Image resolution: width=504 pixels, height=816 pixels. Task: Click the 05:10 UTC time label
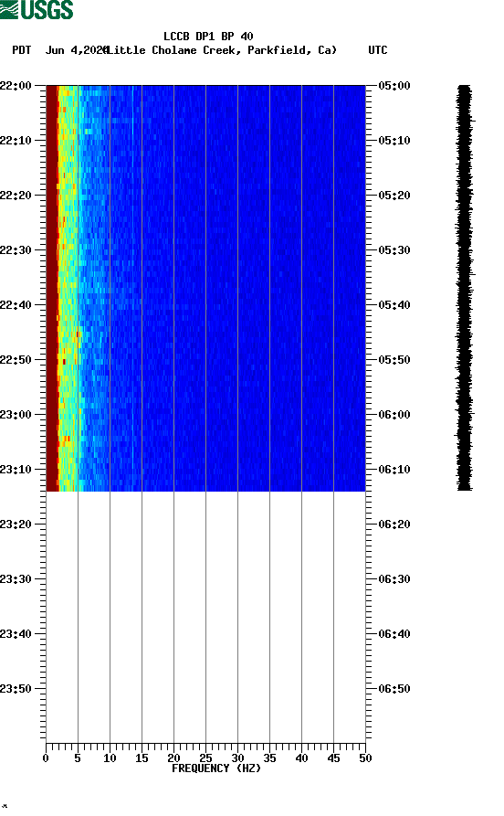394,141
